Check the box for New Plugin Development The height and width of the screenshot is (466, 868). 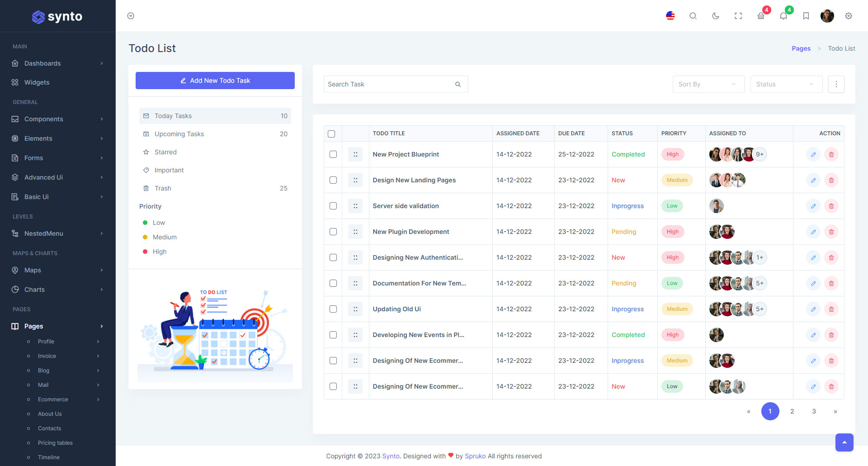[x=333, y=232]
